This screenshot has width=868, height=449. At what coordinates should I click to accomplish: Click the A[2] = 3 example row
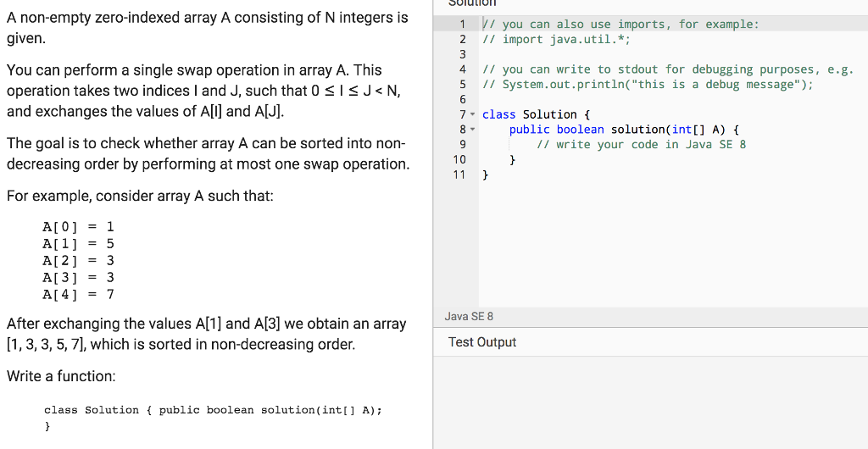[x=79, y=260]
